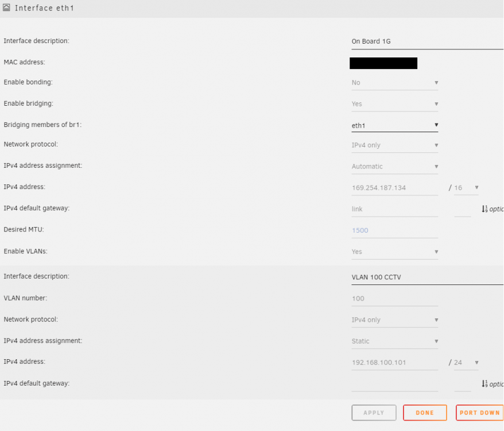Click the IPv4 address field 169.254.187.134
Screen dimensions: 504x431
point(394,188)
